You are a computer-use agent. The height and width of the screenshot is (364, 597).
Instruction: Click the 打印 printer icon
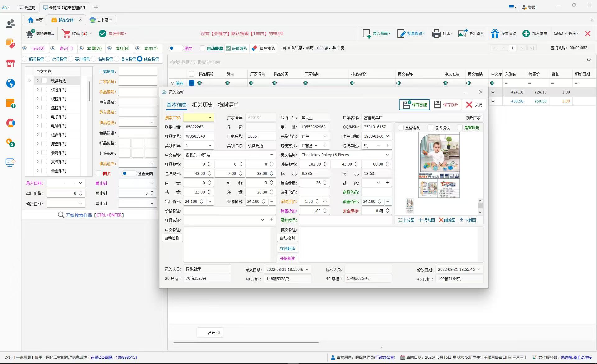[436, 33]
